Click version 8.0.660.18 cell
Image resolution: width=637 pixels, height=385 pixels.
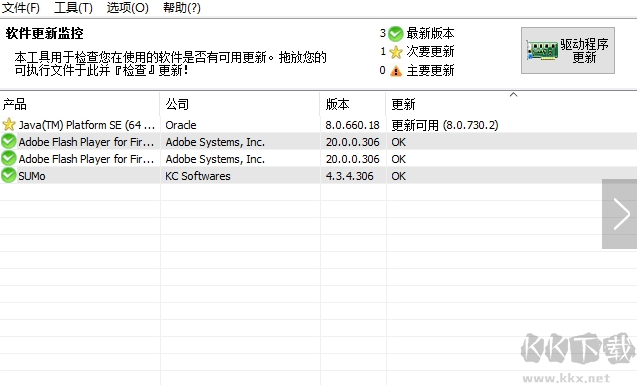point(352,125)
